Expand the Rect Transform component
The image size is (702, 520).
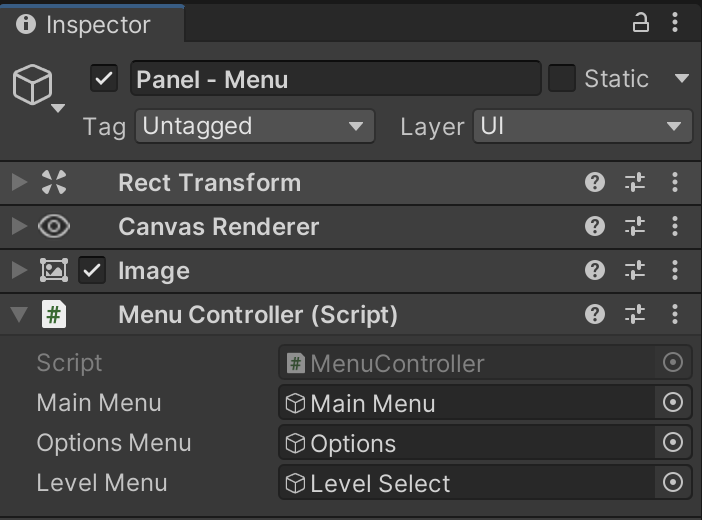pos(18,182)
